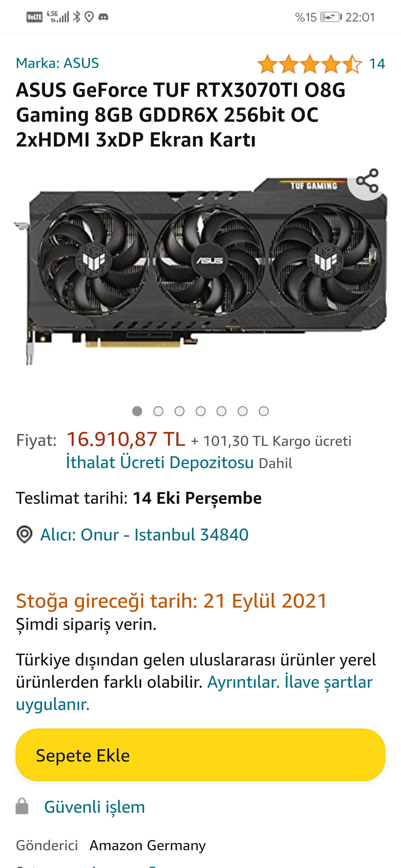Tap the Bluetooth icon in status bar
401x868 pixels.
(x=76, y=17)
